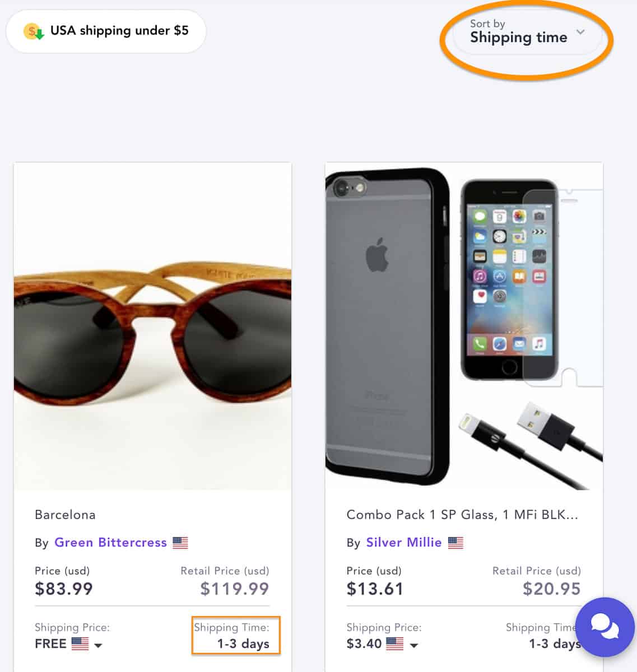This screenshot has width=637, height=672.
Task: Open Green Bittercress supplier page
Action: point(110,542)
